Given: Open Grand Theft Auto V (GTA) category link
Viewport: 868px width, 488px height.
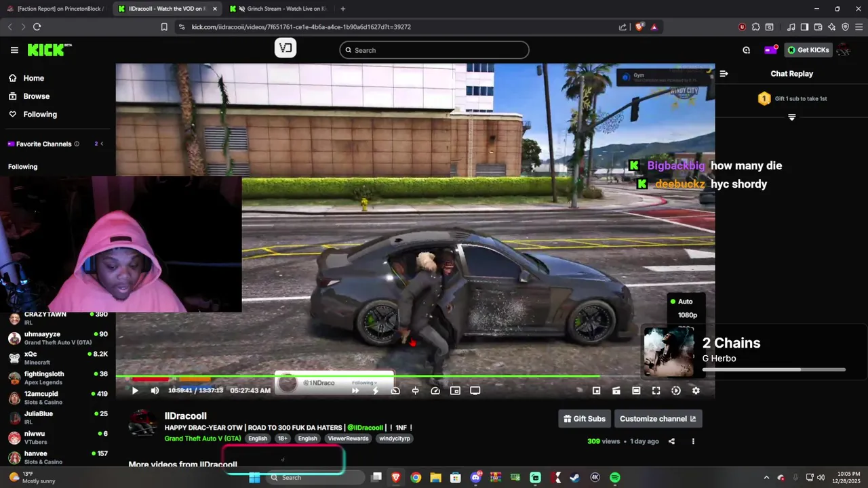Looking at the screenshot, I should point(203,439).
